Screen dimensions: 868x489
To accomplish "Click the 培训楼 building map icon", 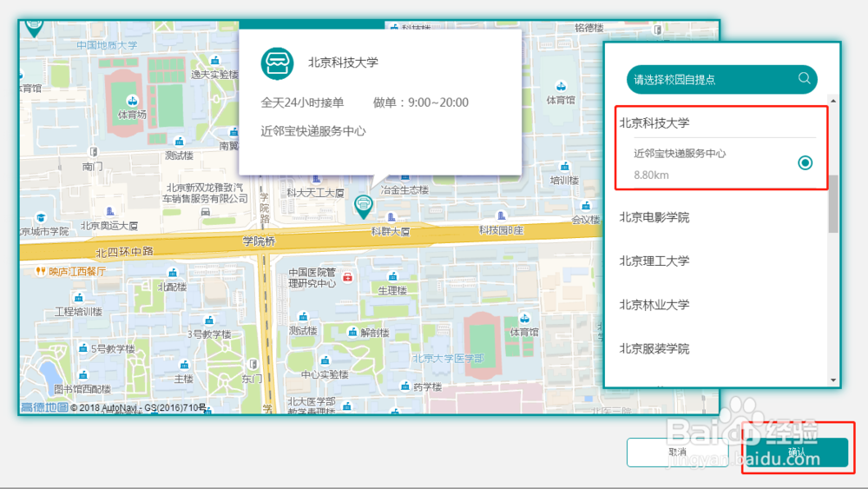I will (x=564, y=167).
